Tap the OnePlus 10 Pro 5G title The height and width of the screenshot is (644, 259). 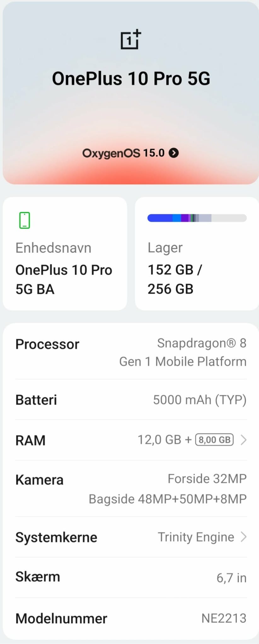131,78
